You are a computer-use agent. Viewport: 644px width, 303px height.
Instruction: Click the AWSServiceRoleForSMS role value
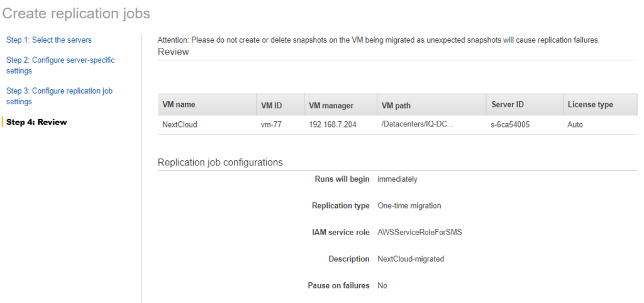pos(419,232)
